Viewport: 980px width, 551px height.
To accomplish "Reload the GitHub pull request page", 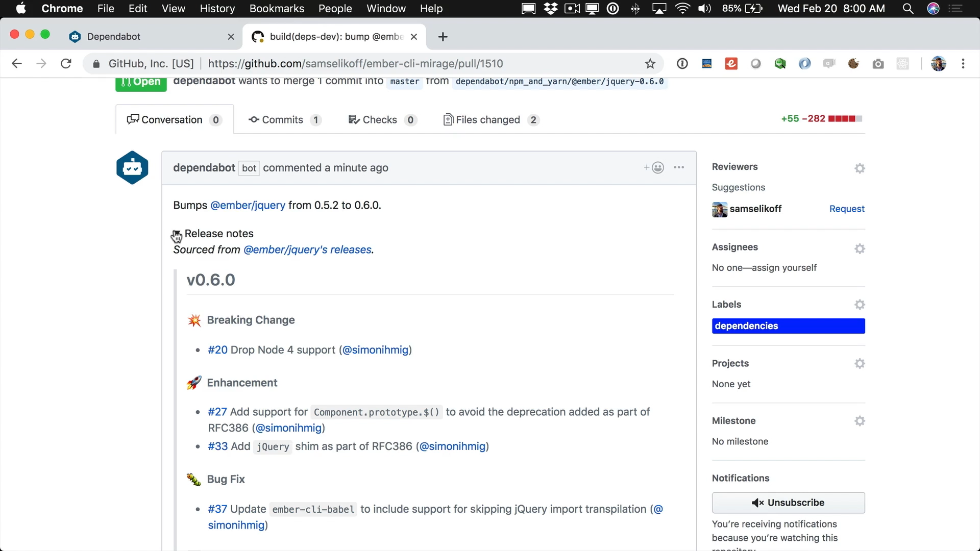I will (x=66, y=64).
